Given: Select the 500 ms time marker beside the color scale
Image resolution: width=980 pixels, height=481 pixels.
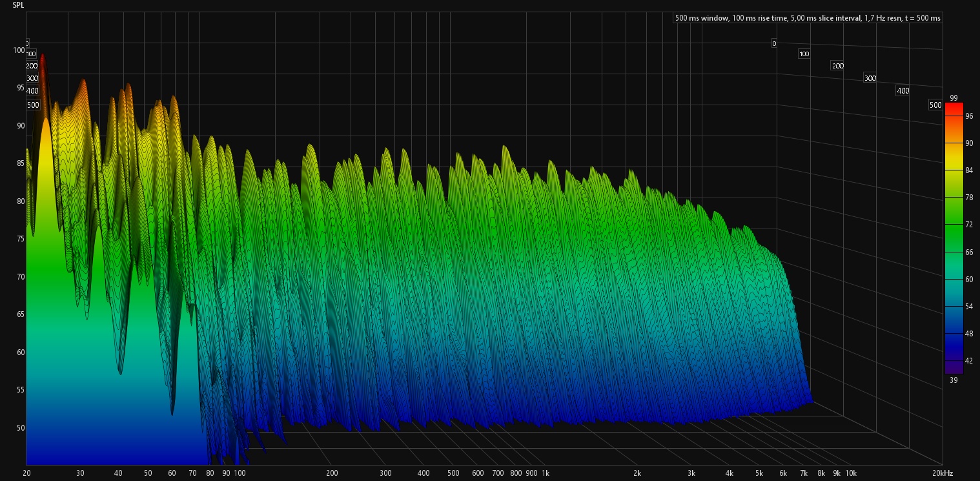Looking at the screenshot, I should 935,105.
